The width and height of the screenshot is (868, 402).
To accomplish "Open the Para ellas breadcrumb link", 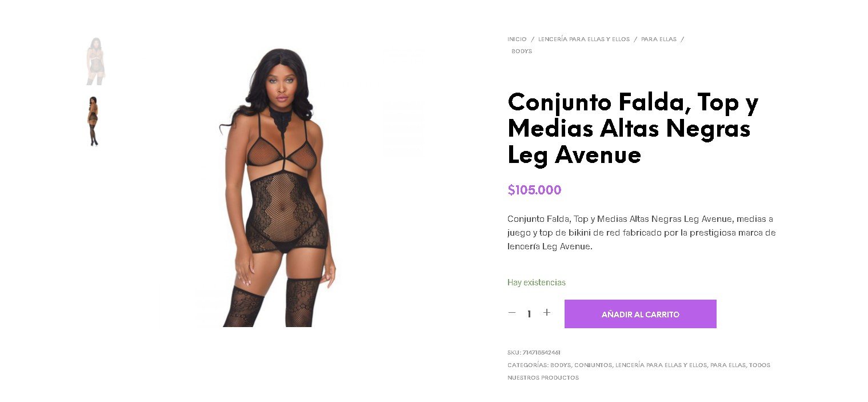I will click(658, 39).
